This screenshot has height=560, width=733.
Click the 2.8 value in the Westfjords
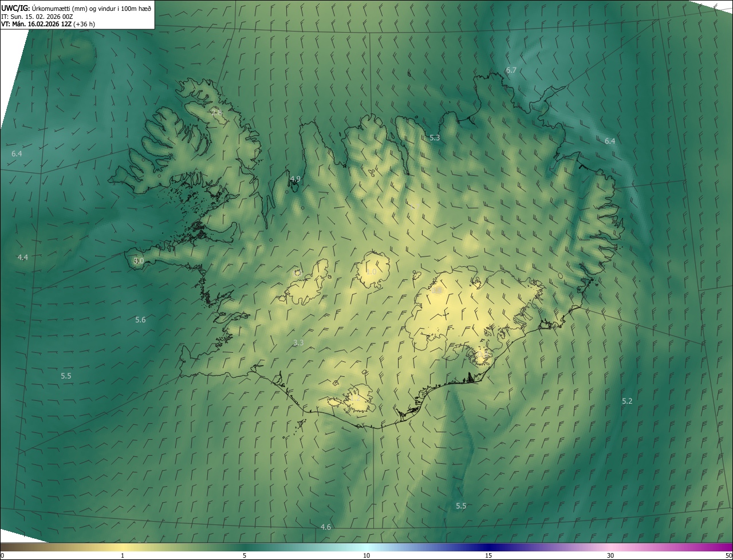tap(216, 112)
